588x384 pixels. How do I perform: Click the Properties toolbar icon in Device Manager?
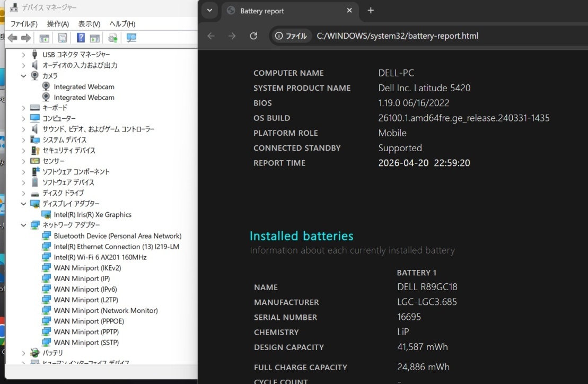coord(63,38)
